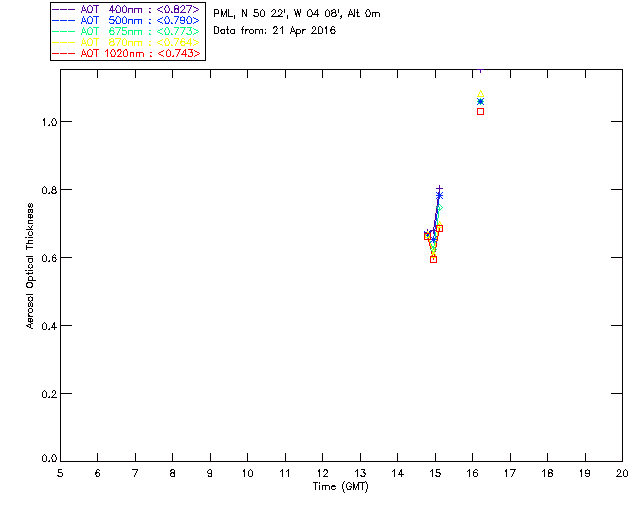The image size is (640, 512).
Task: Click the 'Aerosol Optical Thickness' axis label
Action: pos(30,266)
